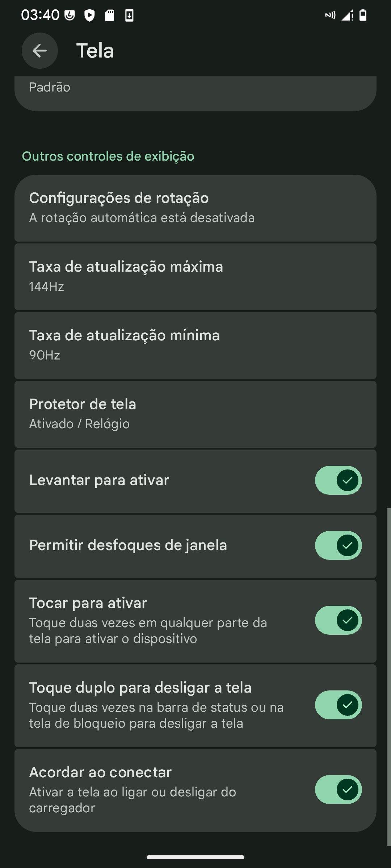Switch off Toque duplo para desligar a tela
This screenshot has height=868, width=391.
pyautogui.click(x=338, y=705)
